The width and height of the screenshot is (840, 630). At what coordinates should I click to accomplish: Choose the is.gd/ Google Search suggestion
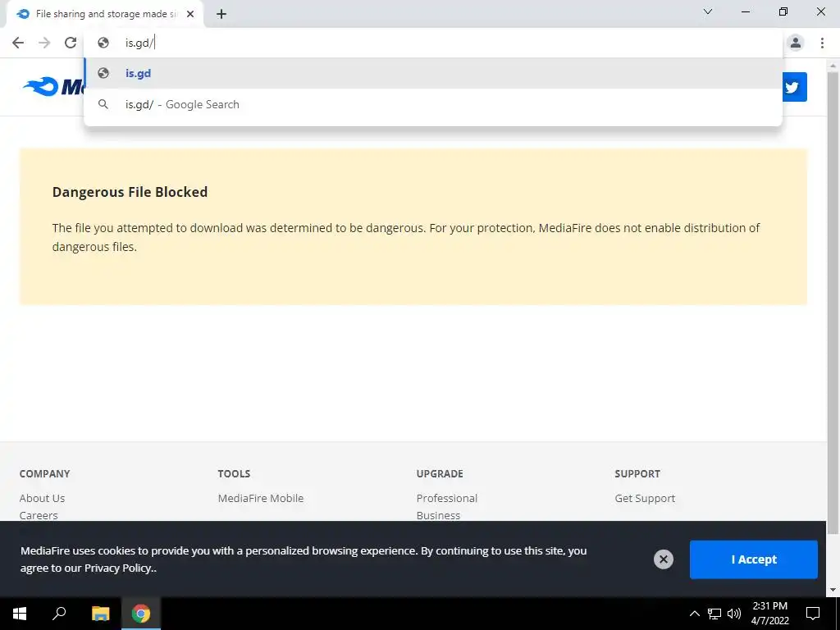pyautogui.click(x=433, y=104)
